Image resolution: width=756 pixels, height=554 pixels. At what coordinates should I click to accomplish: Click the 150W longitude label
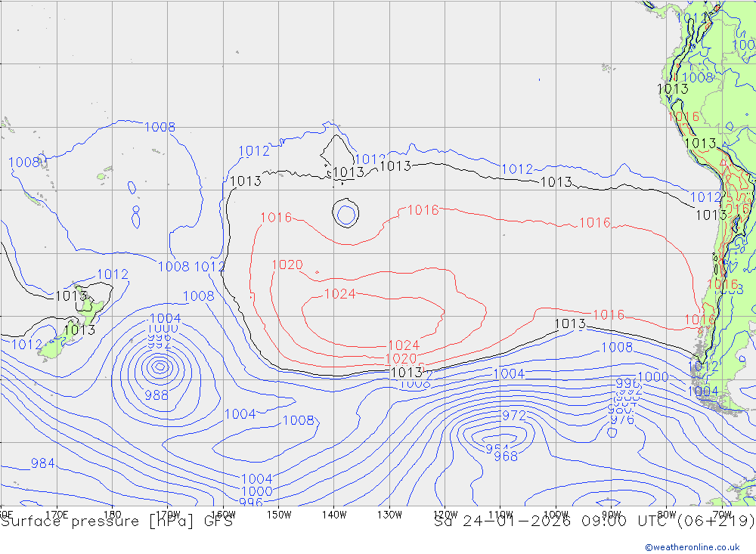(x=279, y=514)
